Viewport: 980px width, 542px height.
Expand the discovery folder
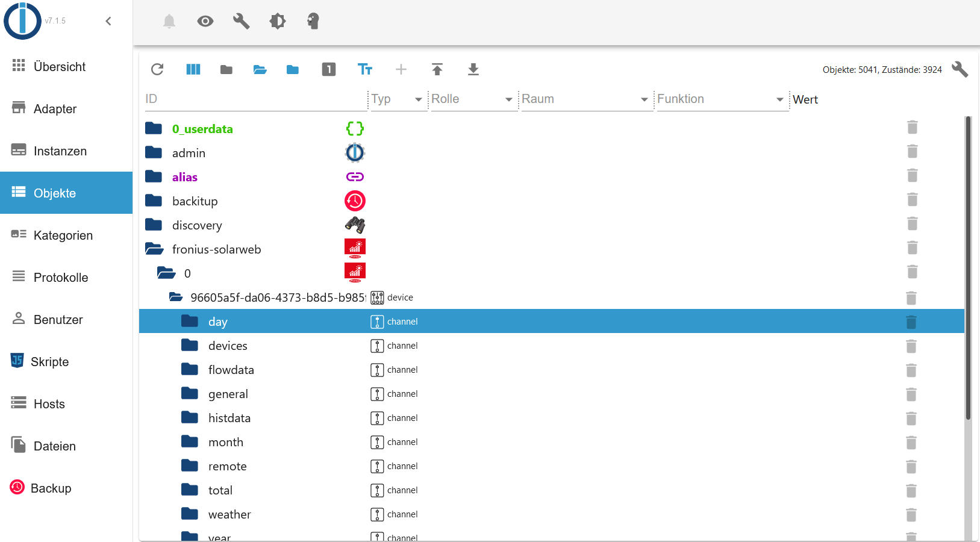[x=154, y=225]
